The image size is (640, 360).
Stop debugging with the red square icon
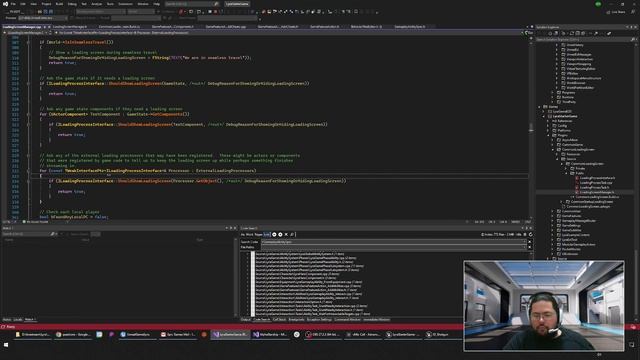click(x=216, y=12)
